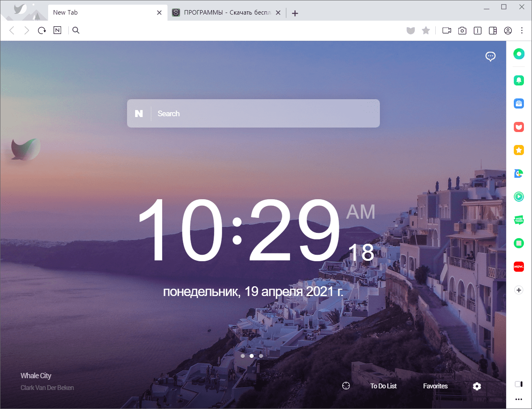Open the video capture tool

[447, 30]
